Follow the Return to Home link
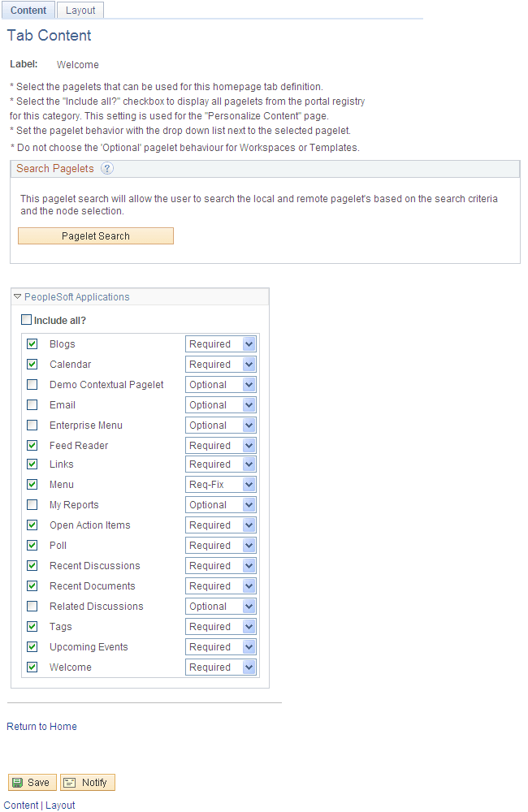 [x=41, y=726]
